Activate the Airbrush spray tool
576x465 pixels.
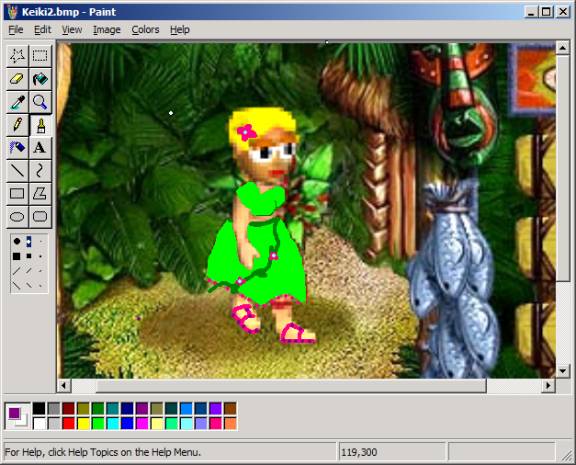[x=17, y=148]
